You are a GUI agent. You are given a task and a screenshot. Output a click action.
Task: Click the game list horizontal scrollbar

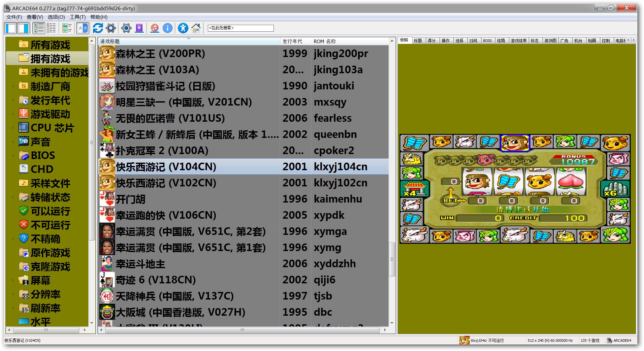tap(242, 330)
